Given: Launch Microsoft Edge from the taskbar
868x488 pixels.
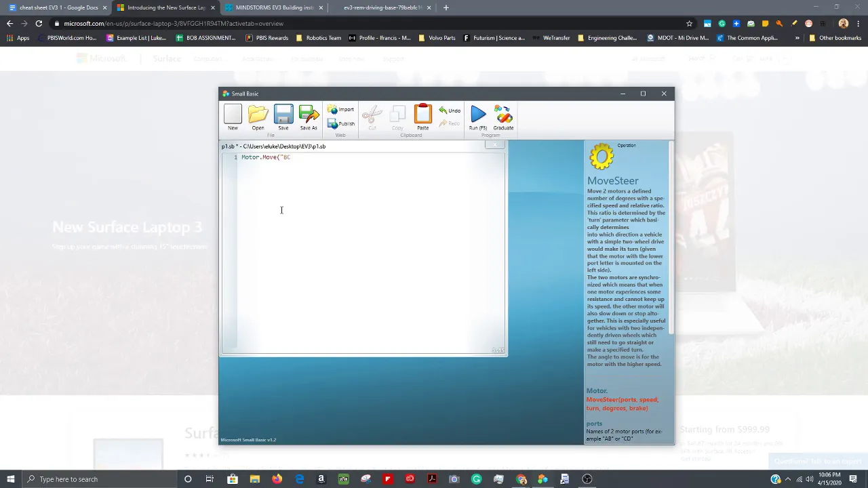Looking at the screenshot, I should (299, 479).
